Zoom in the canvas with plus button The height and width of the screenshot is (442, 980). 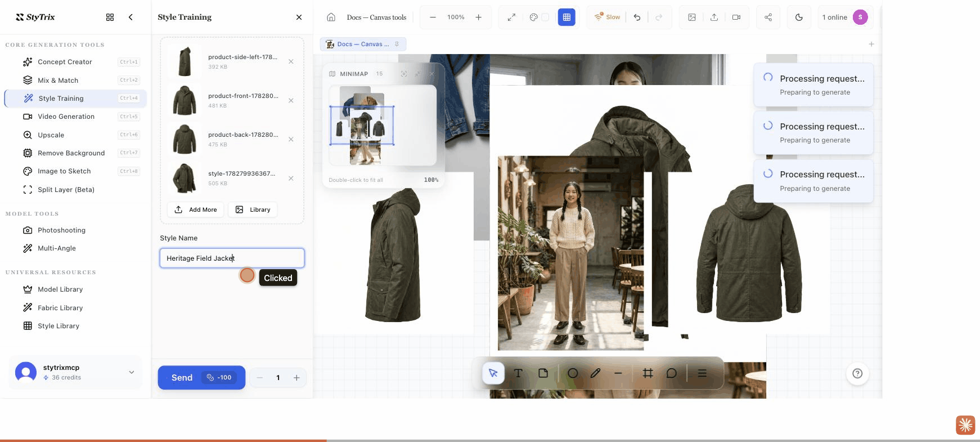(479, 17)
